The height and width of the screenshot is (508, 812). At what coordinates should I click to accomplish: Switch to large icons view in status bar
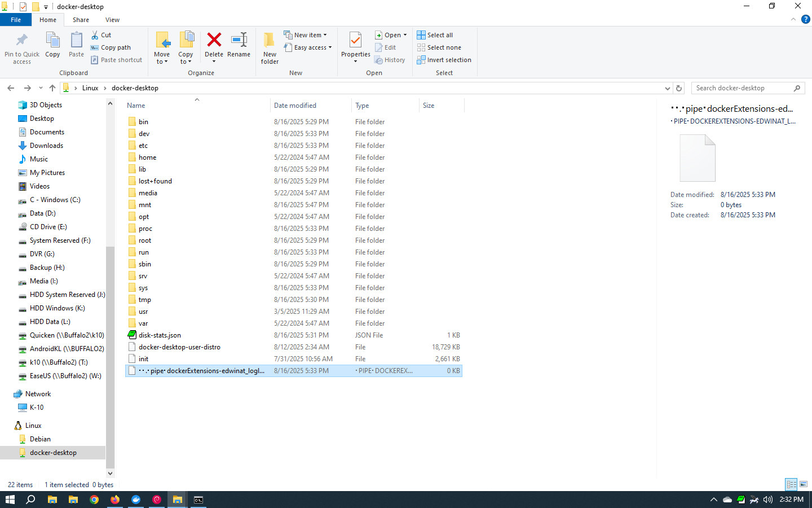[x=804, y=484]
